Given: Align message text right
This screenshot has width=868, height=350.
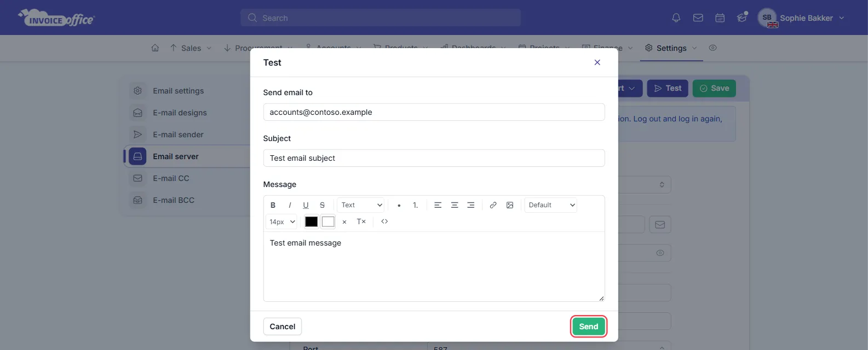Looking at the screenshot, I should (470, 205).
